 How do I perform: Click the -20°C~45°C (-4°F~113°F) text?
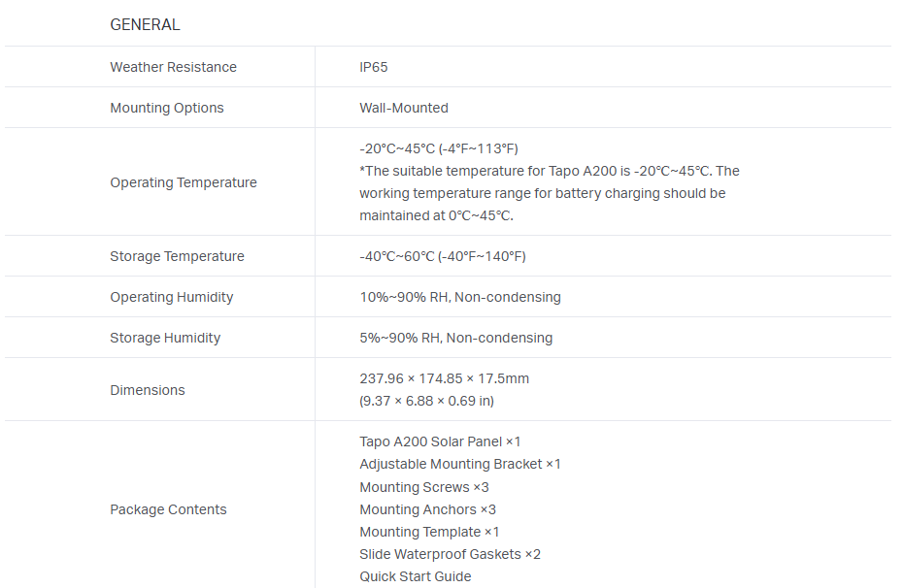click(439, 148)
